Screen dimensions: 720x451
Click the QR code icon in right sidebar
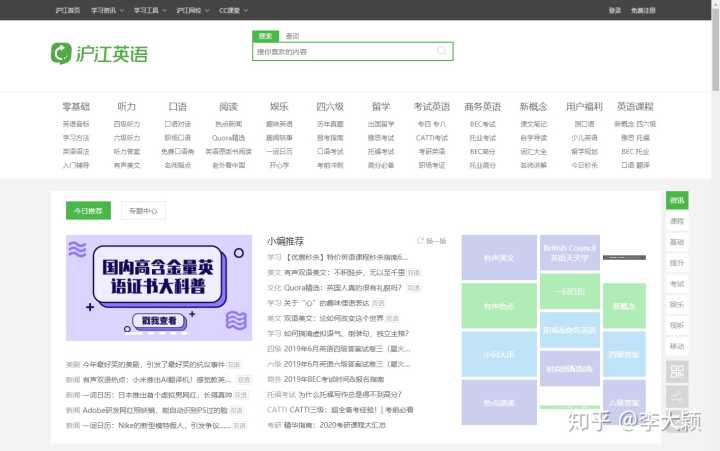[677, 372]
